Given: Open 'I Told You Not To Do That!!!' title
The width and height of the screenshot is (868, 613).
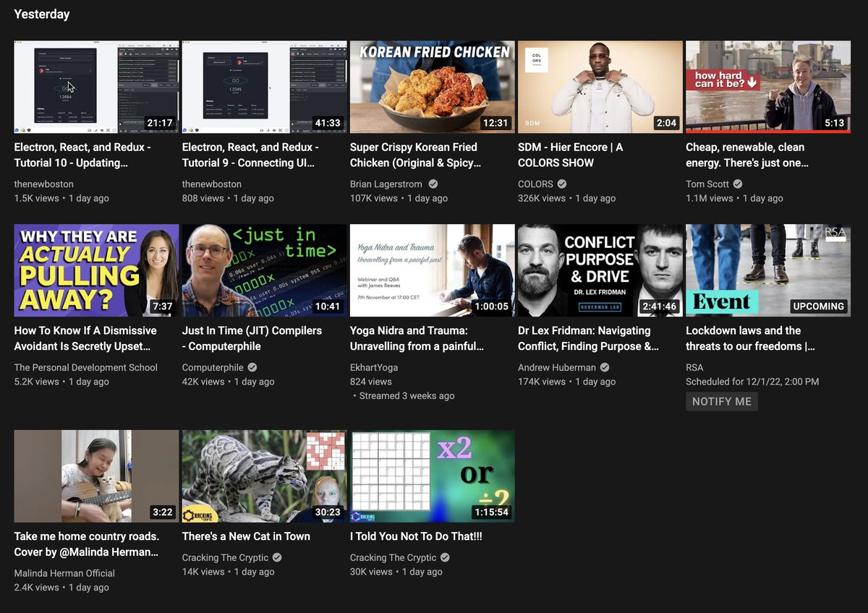Looking at the screenshot, I should click(416, 536).
